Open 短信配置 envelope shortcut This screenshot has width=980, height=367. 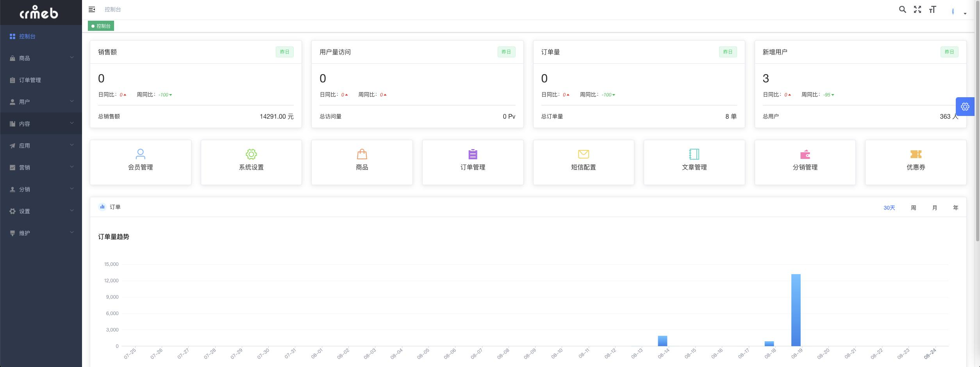pos(584,162)
